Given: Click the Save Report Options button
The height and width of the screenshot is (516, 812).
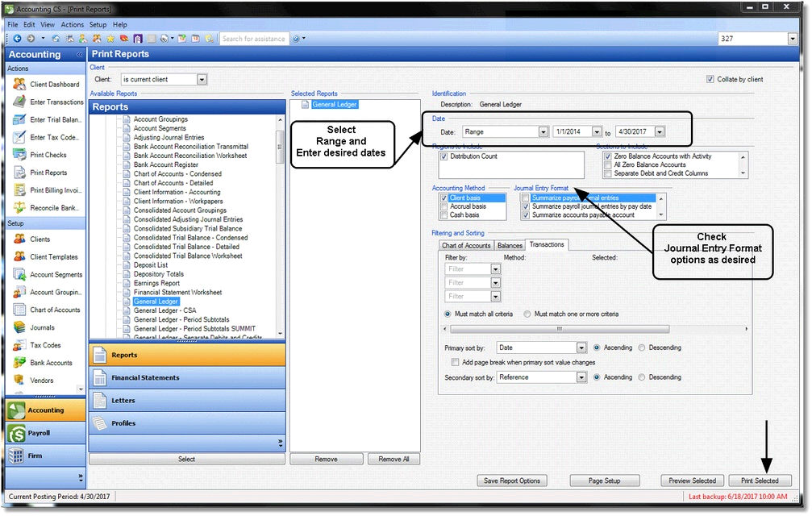Looking at the screenshot, I should pyautogui.click(x=512, y=480).
